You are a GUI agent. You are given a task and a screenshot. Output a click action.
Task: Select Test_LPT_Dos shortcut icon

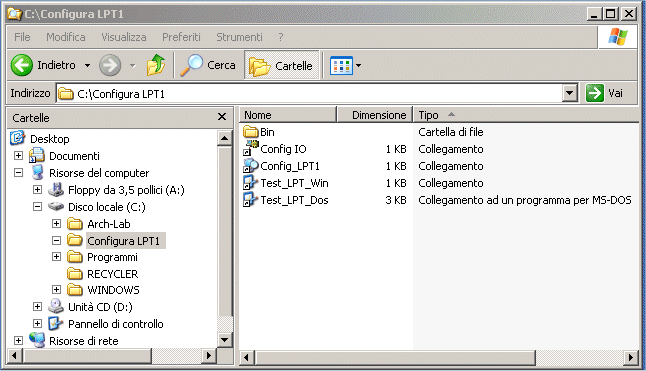250,199
